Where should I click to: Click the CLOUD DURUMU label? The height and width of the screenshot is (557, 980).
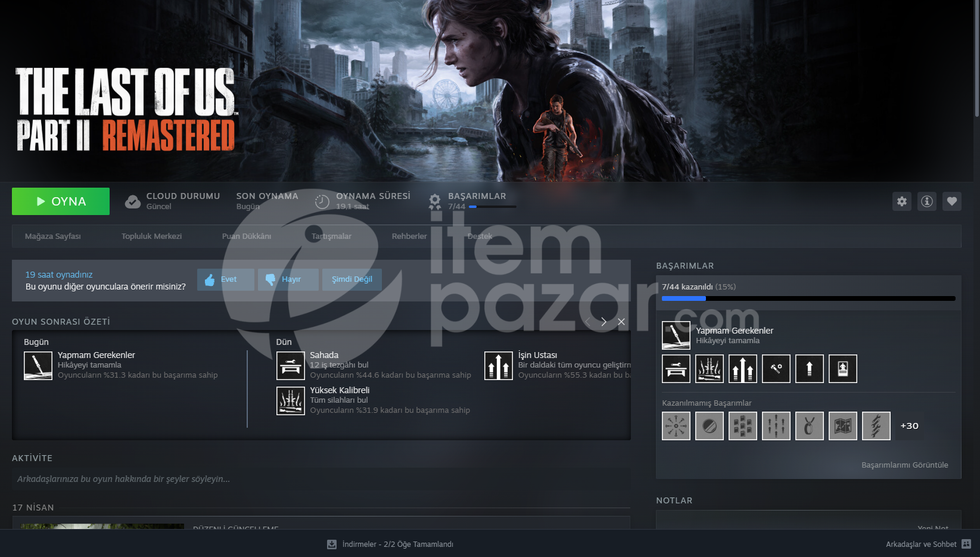point(183,196)
